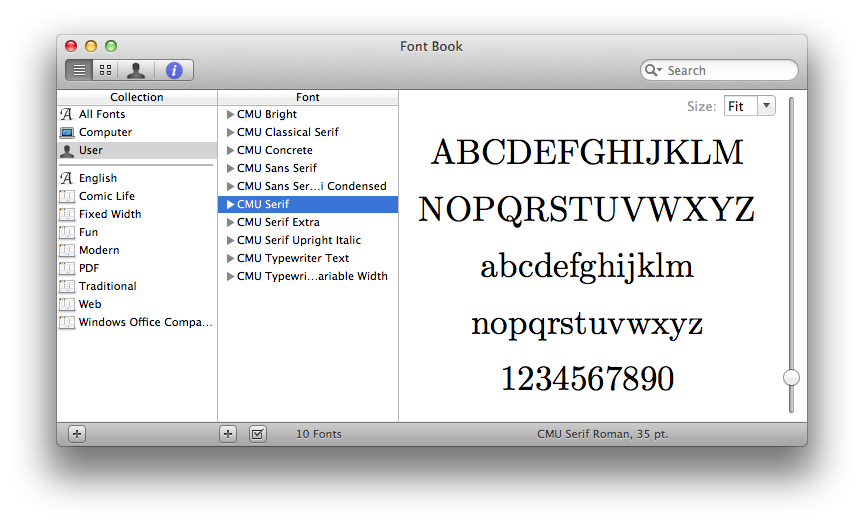Click the PDF collection icon
The image size is (864, 525).
tap(67, 268)
